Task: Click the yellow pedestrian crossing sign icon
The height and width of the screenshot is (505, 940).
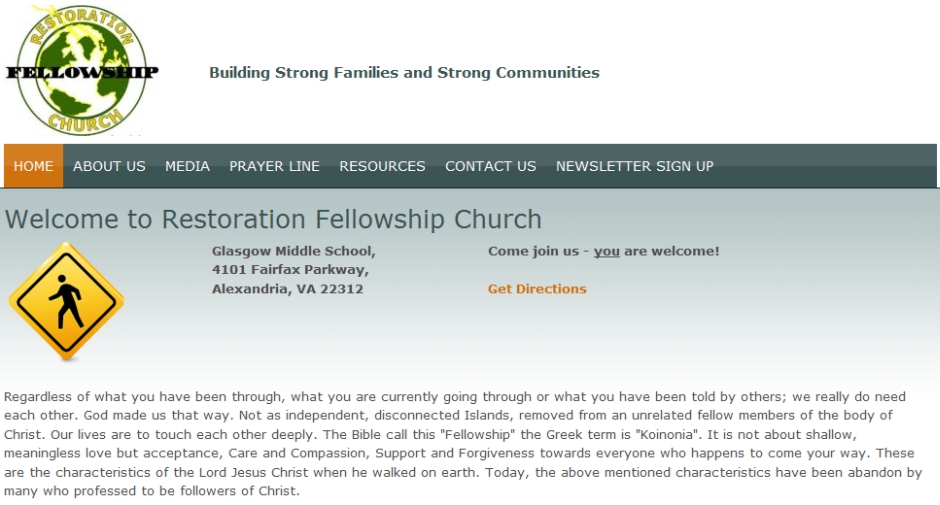Action: (x=67, y=301)
